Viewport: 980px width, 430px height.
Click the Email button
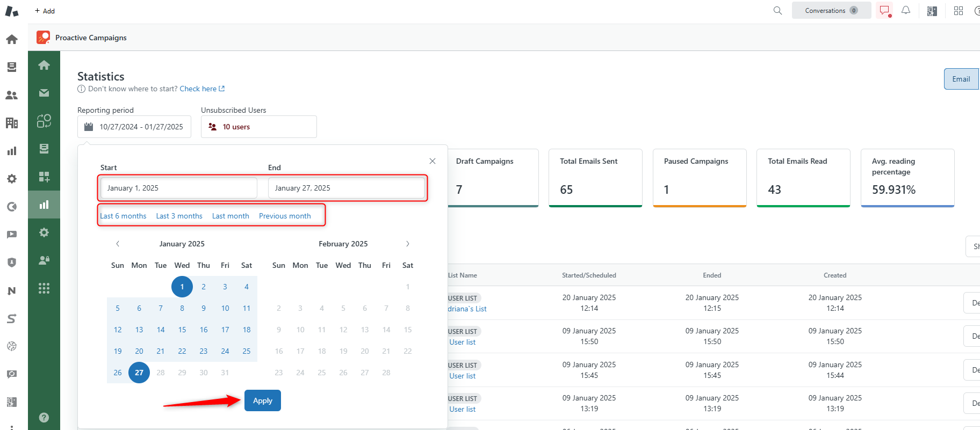point(961,79)
